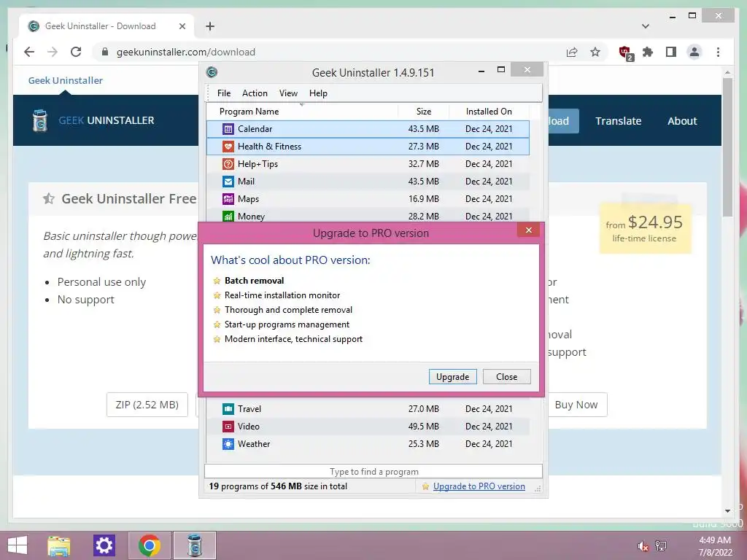Sort by Installed On column header
The width and height of the screenshot is (747, 560).
coord(489,112)
